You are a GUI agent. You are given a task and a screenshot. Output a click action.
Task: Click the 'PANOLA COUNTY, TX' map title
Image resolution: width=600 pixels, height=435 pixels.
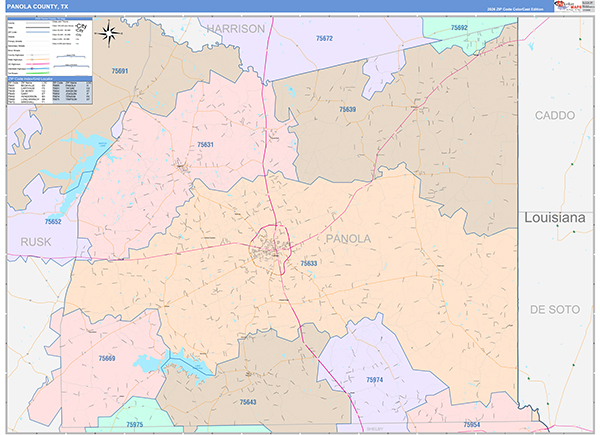37,7
